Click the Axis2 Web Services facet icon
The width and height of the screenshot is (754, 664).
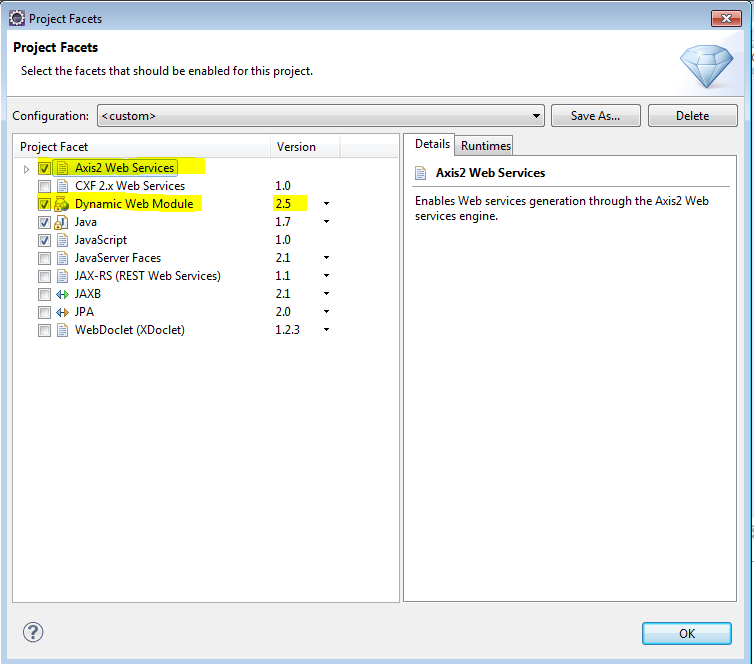click(62, 168)
